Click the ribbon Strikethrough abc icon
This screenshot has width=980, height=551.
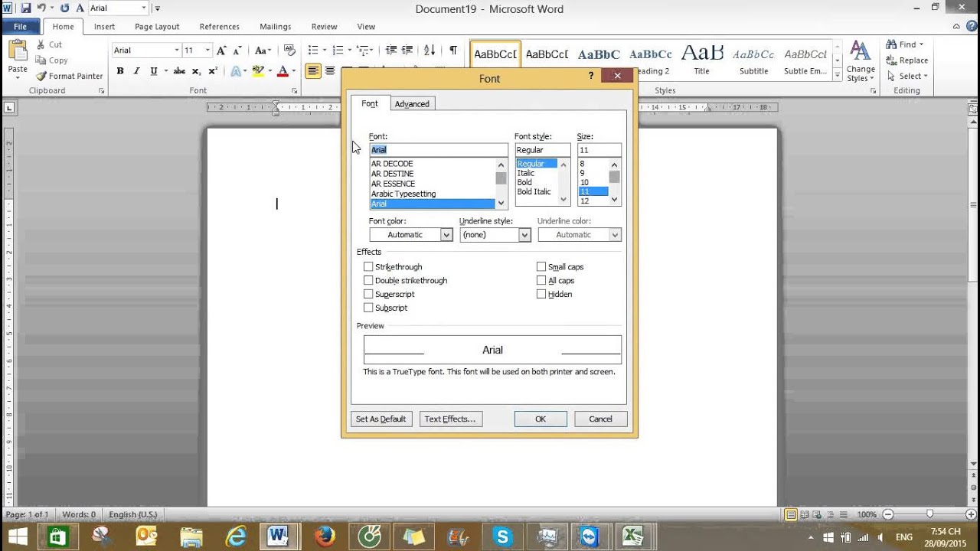tap(179, 71)
